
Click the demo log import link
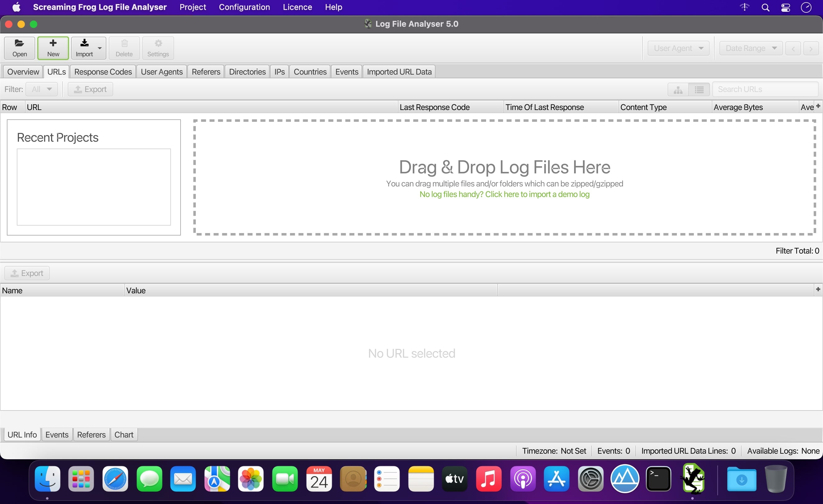click(504, 194)
